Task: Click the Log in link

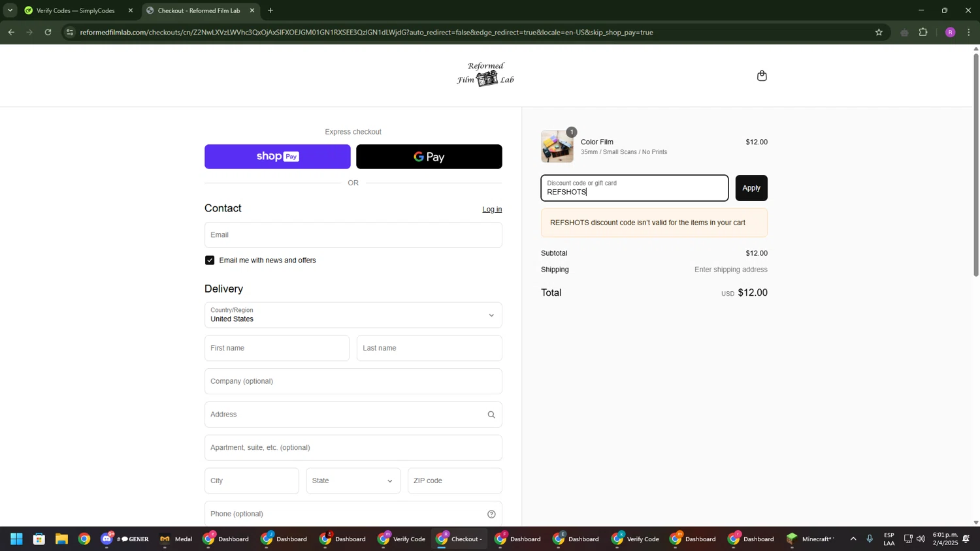Action: tap(492, 210)
